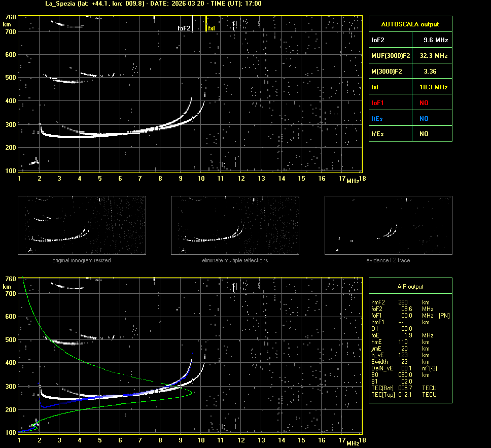The width and height of the screenshot is (491, 448).
Task: Click the red foF1 label
Action: (378, 103)
